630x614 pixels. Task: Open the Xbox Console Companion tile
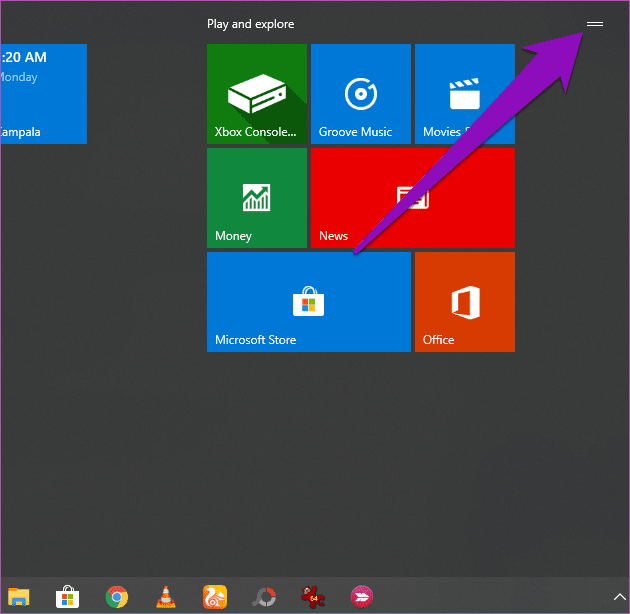pyautogui.click(x=257, y=94)
